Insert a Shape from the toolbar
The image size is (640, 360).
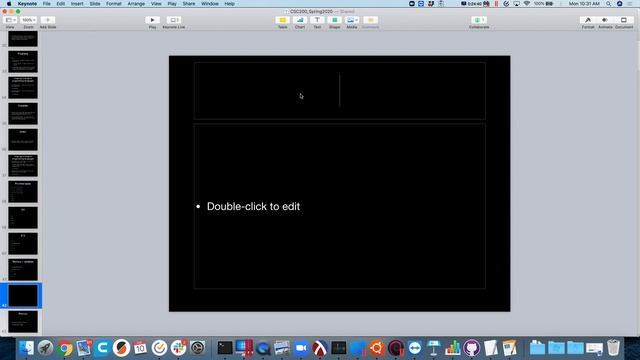coord(335,20)
